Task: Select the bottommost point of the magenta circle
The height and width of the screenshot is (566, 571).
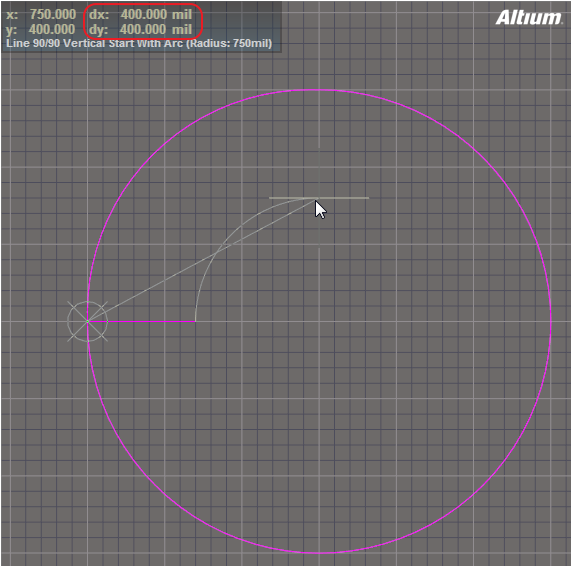Action: point(319,553)
